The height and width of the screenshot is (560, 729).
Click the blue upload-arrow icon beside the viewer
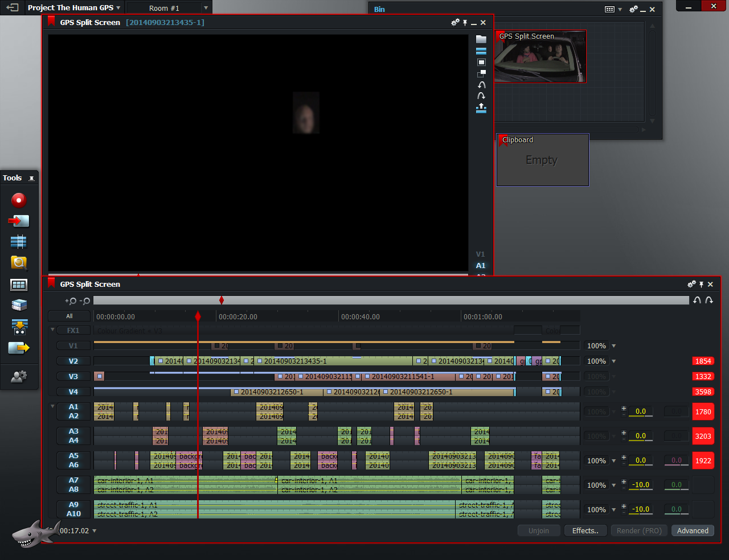[x=481, y=108]
